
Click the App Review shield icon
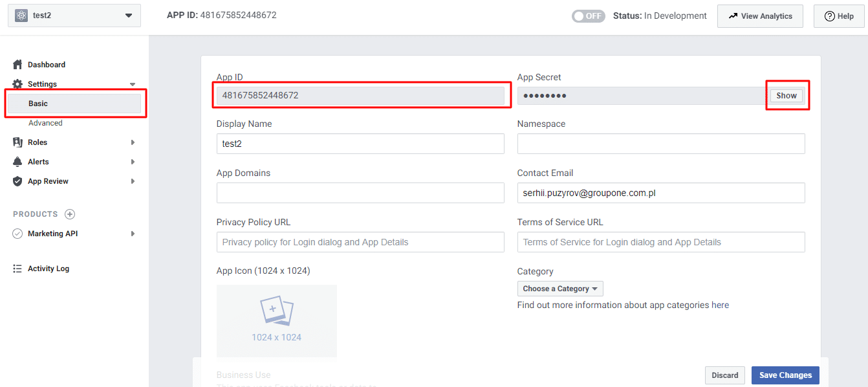click(x=17, y=181)
